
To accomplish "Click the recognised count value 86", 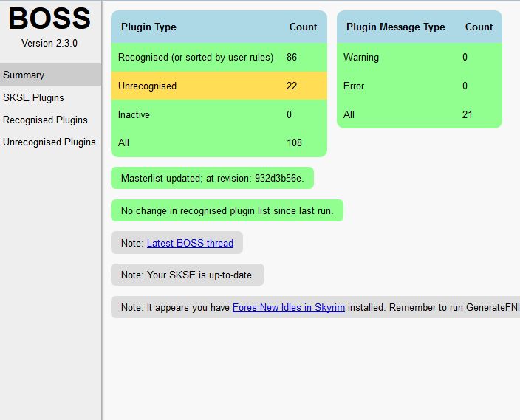I will [292, 57].
